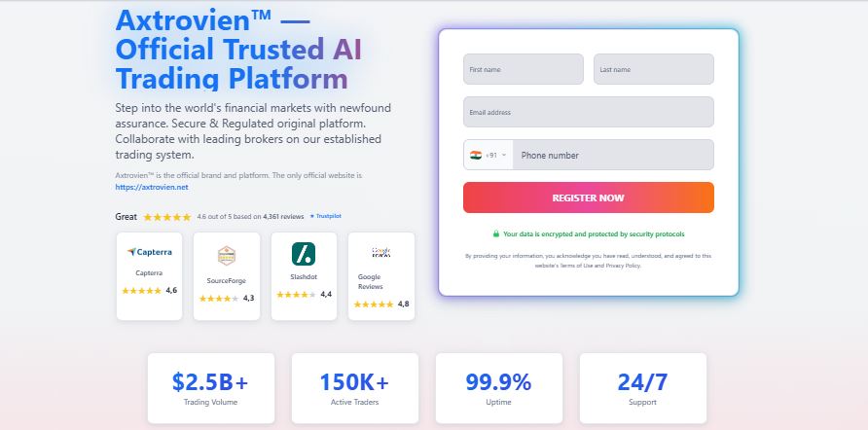Click the 99.9% Uptime card
868x430 pixels.
click(x=499, y=388)
